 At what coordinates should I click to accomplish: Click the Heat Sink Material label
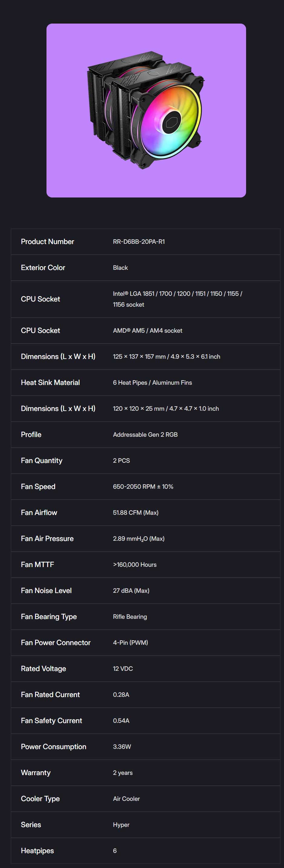tap(50, 382)
